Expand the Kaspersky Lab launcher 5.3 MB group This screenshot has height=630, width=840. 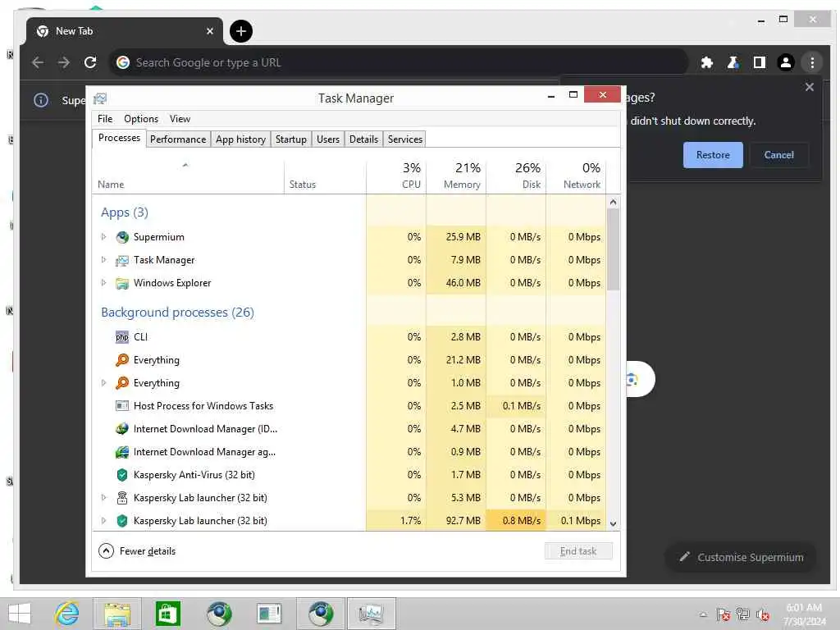104,498
